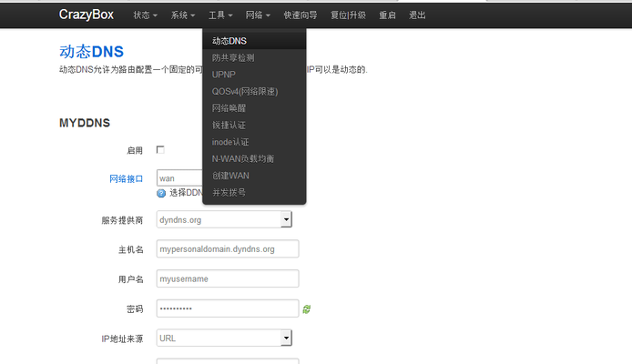Screen dimensions: 632x364
Task: Select 动态DNS from the tools menu
Action: 229,41
